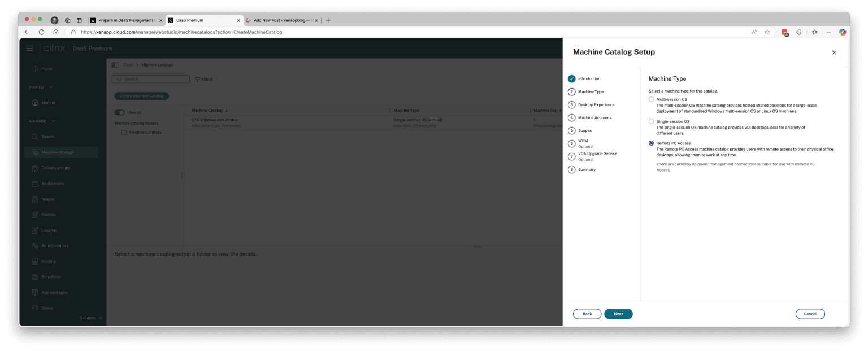Click the Next button in Machine Catalog Setup
This screenshot has width=868, height=351.
point(618,314)
